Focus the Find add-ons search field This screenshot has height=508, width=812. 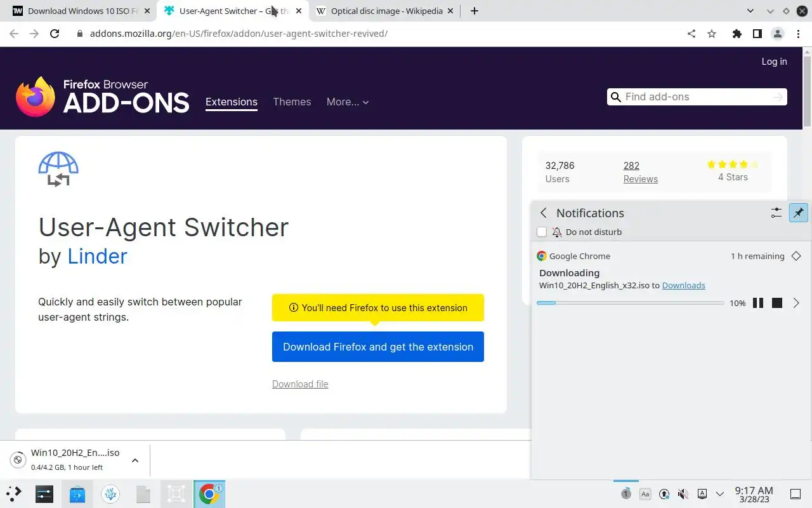697,97
